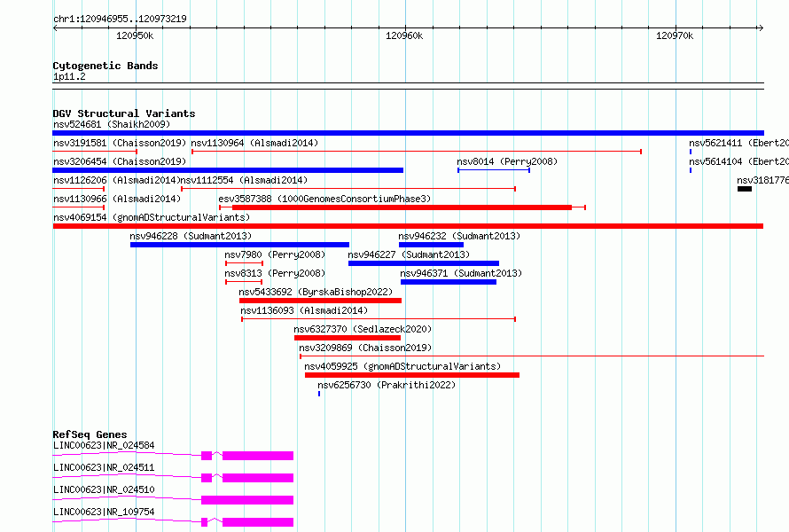789x532 pixels.
Task: Select nsv4059925 (gnomADStructuralVariants) label
Action: (402, 366)
